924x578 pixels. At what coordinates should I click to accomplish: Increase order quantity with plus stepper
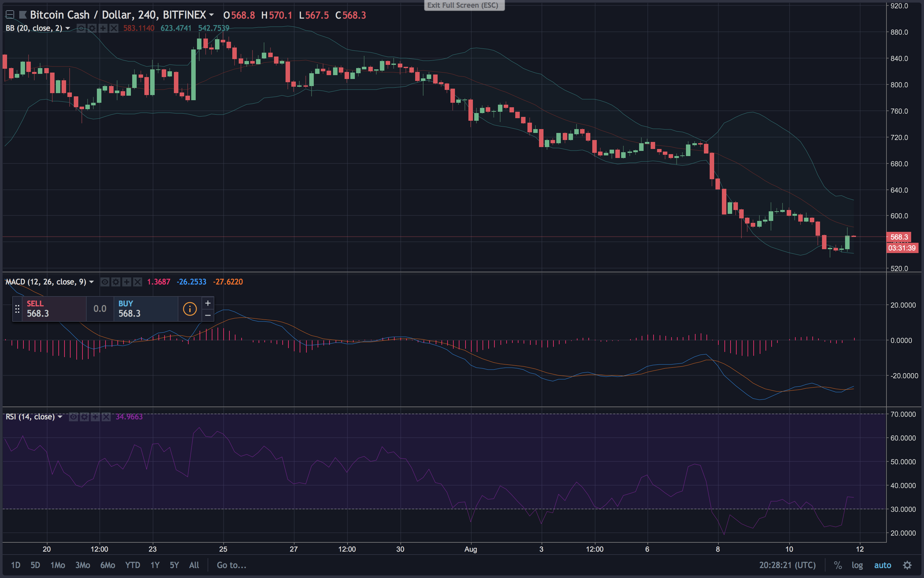208,303
